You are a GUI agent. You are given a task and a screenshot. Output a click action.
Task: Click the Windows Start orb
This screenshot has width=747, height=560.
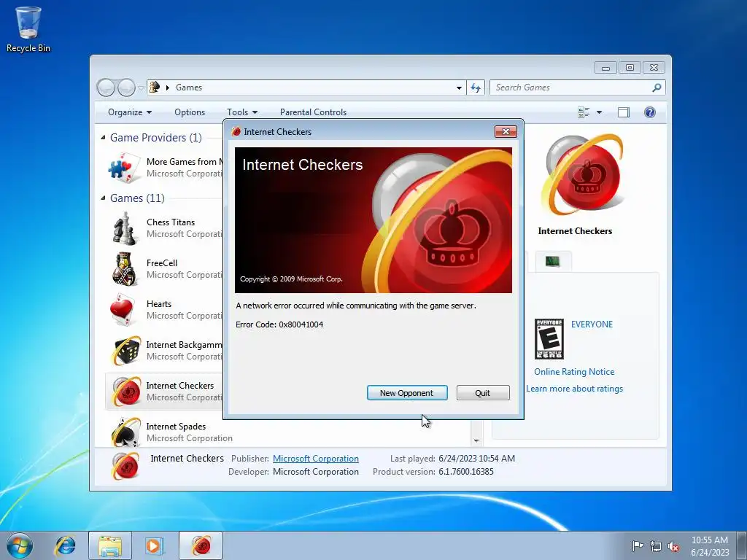(20, 545)
